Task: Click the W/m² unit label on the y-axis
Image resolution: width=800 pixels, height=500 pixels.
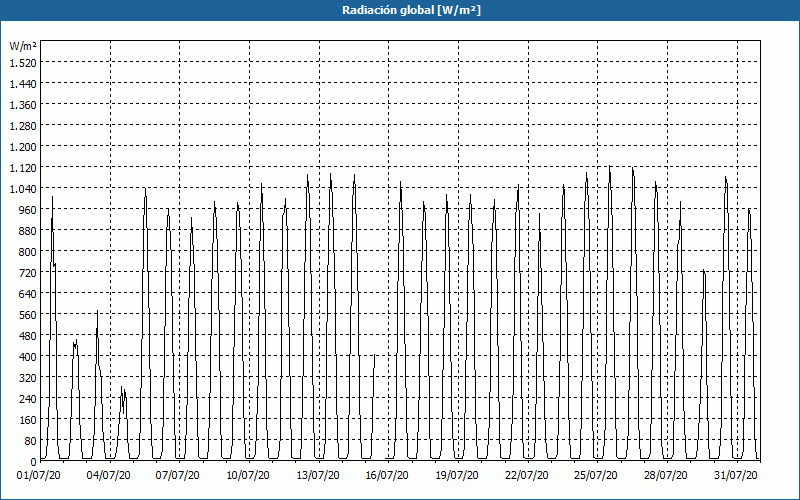Action: (23, 46)
